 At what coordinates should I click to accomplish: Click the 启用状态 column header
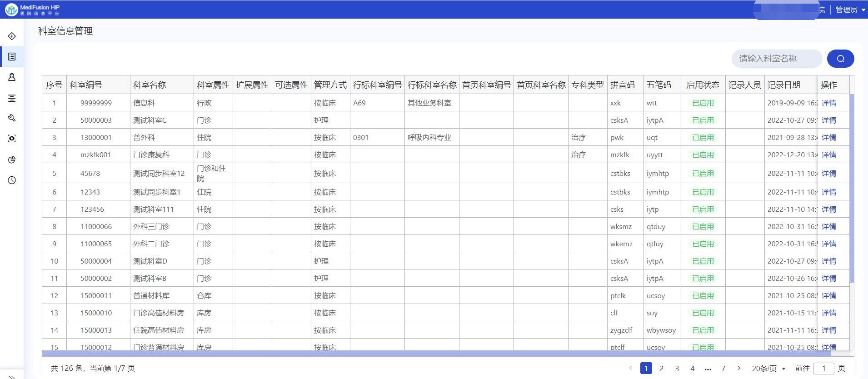tap(703, 85)
